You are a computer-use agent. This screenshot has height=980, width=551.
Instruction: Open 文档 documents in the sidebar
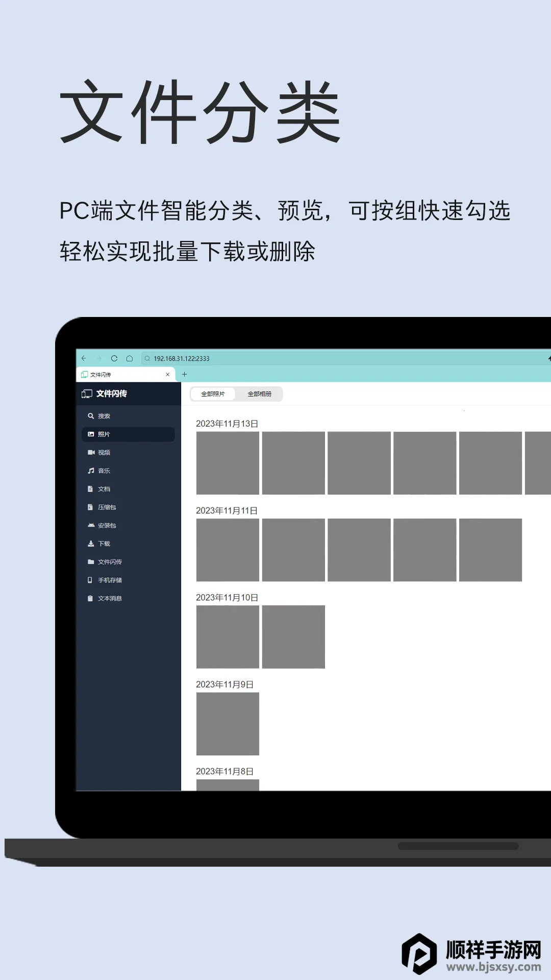(104, 489)
